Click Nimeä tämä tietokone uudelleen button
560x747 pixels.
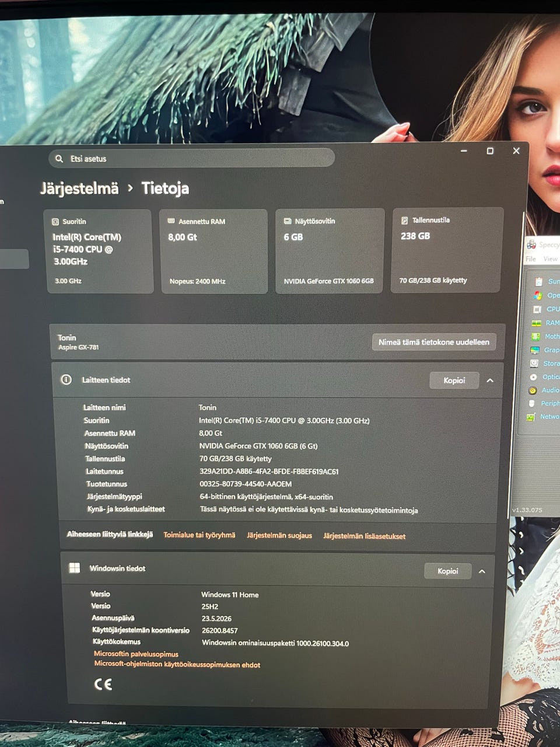(x=434, y=342)
